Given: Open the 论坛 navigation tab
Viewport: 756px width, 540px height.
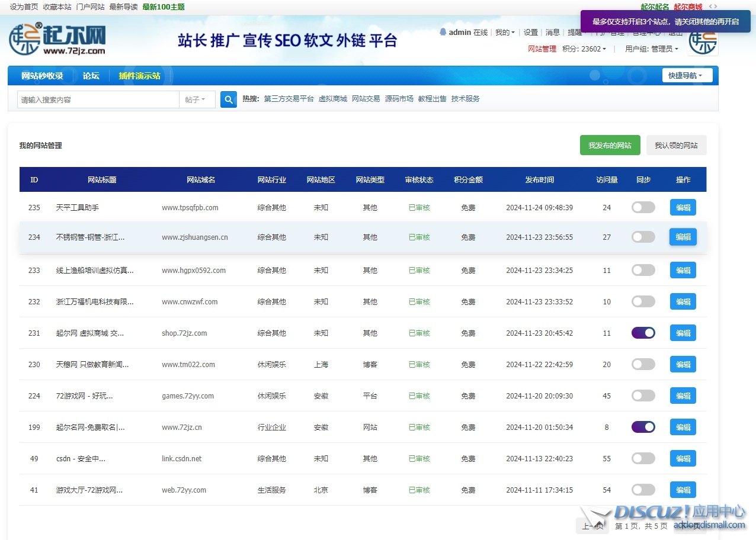Looking at the screenshot, I should [x=91, y=76].
